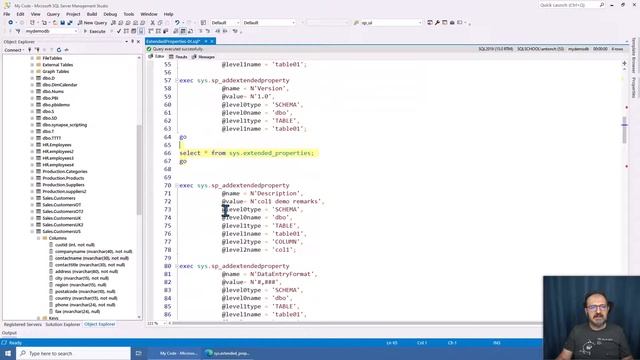Select the Graph Tables folder

(x=56, y=71)
